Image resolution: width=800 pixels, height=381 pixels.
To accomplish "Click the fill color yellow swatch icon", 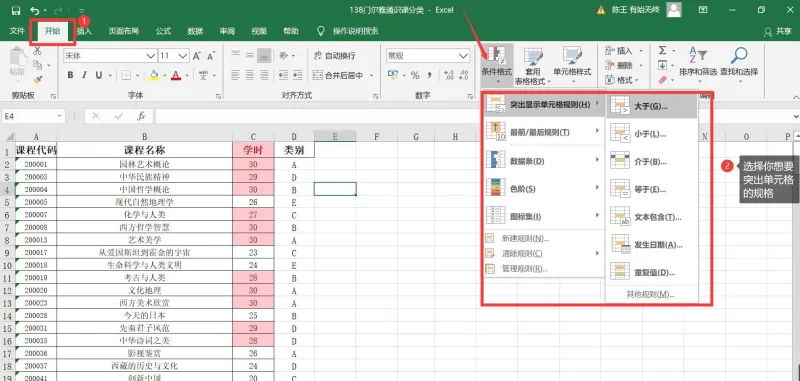I will tap(154, 75).
